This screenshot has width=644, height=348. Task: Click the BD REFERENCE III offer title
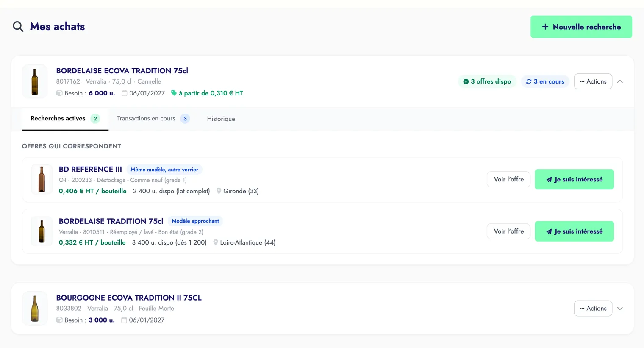click(x=90, y=170)
